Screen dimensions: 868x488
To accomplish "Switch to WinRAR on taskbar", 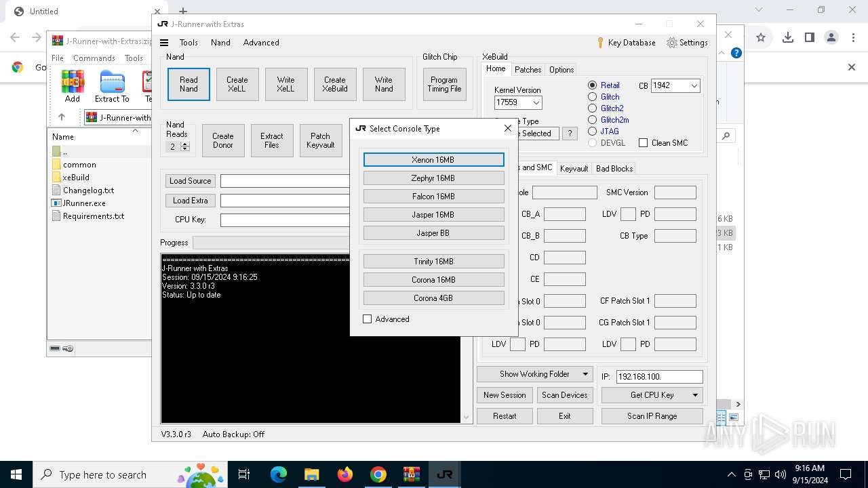I will (411, 474).
